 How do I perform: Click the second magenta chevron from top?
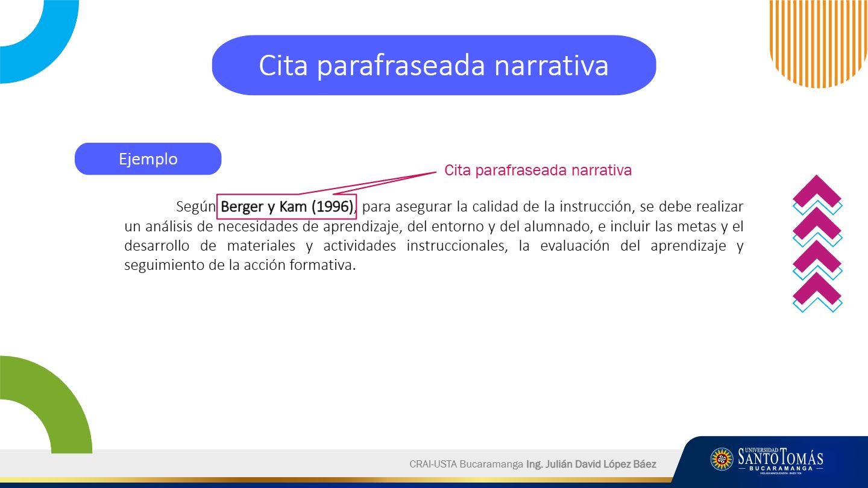tap(817, 225)
